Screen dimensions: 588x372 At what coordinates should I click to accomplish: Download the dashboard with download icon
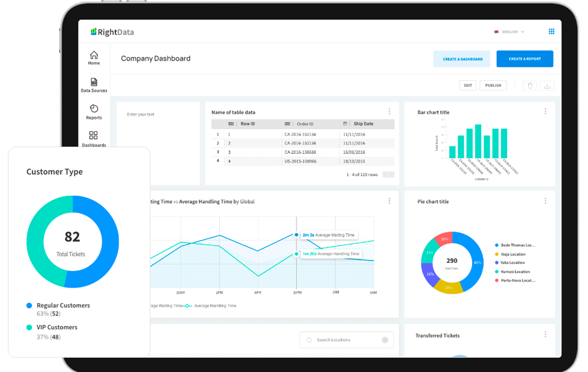point(547,86)
